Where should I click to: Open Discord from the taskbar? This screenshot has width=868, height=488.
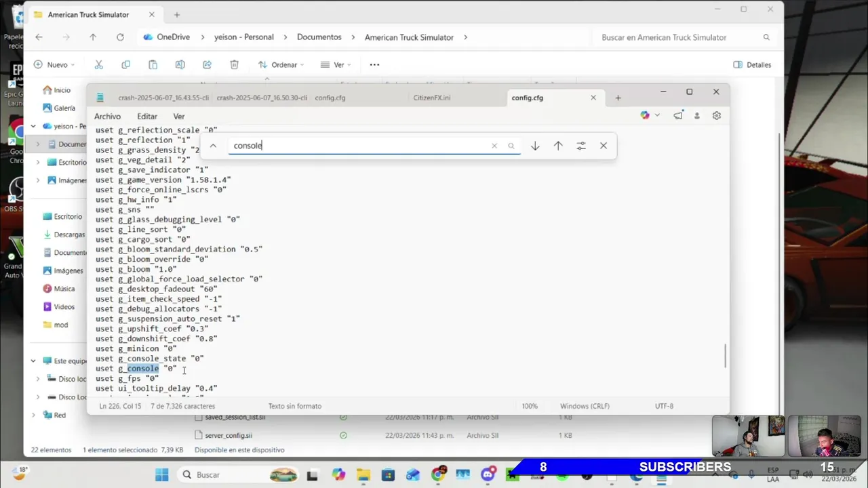point(488,474)
